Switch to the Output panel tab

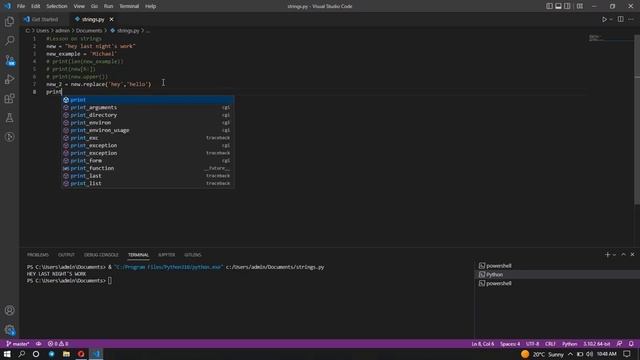point(66,255)
